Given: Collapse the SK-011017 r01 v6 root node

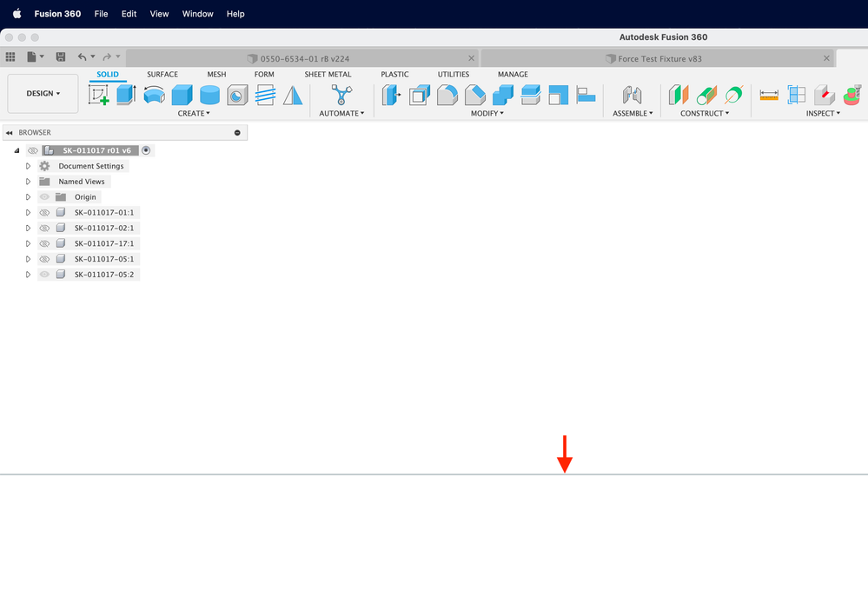Looking at the screenshot, I should coord(17,150).
